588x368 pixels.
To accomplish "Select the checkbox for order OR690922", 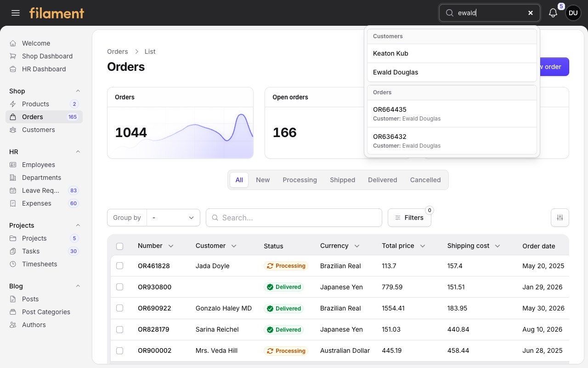I will [120, 308].
